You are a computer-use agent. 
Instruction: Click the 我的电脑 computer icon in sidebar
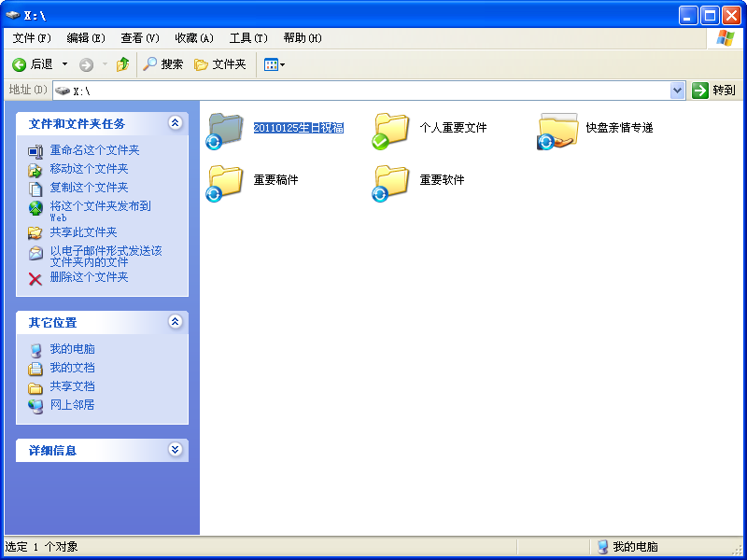pyautogui.click(x=35, y=351)
